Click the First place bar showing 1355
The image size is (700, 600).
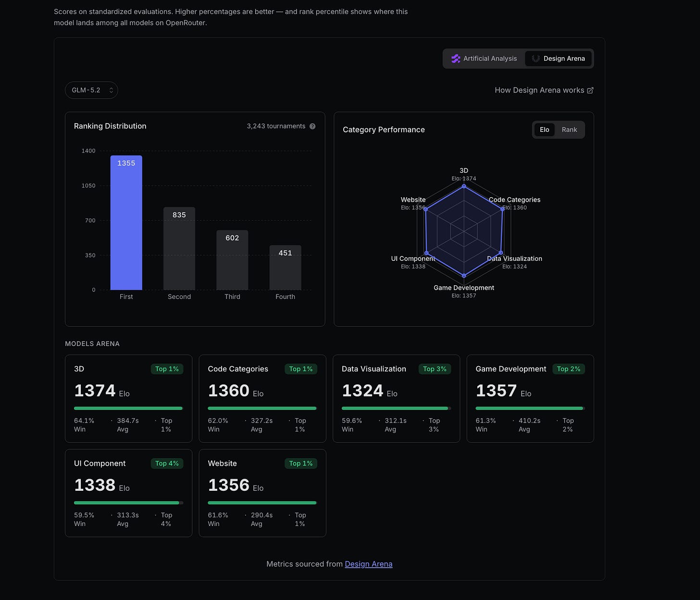126,223
